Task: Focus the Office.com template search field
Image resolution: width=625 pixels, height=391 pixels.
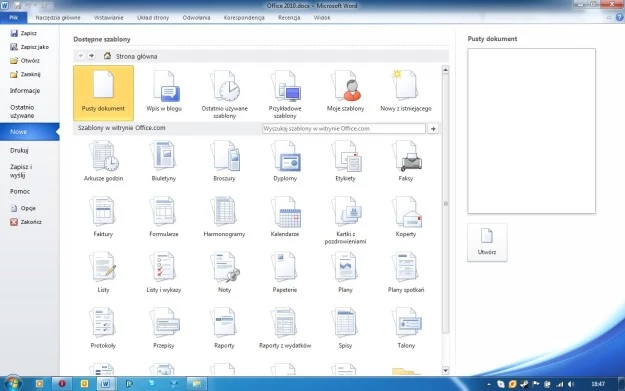Action: (x=344, y=129)
